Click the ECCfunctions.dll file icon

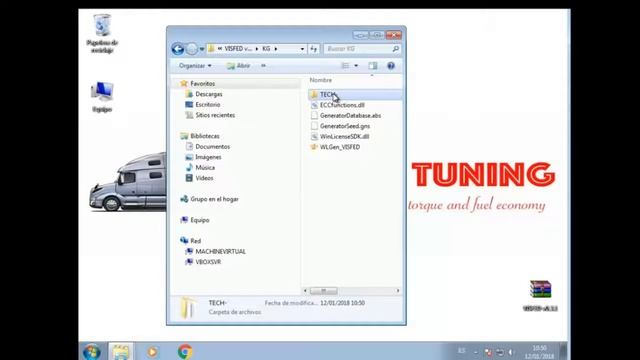pyautogui.click(x=314, y=105)
